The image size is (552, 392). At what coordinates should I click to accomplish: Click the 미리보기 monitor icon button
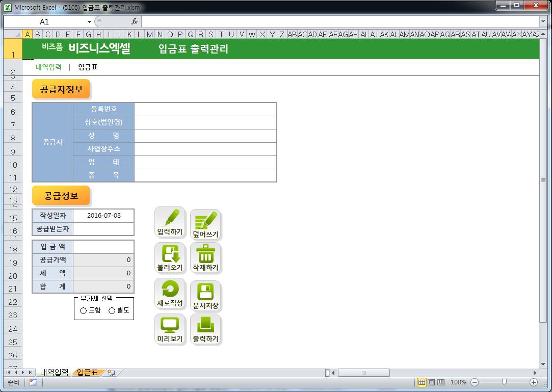click(170, 329)
